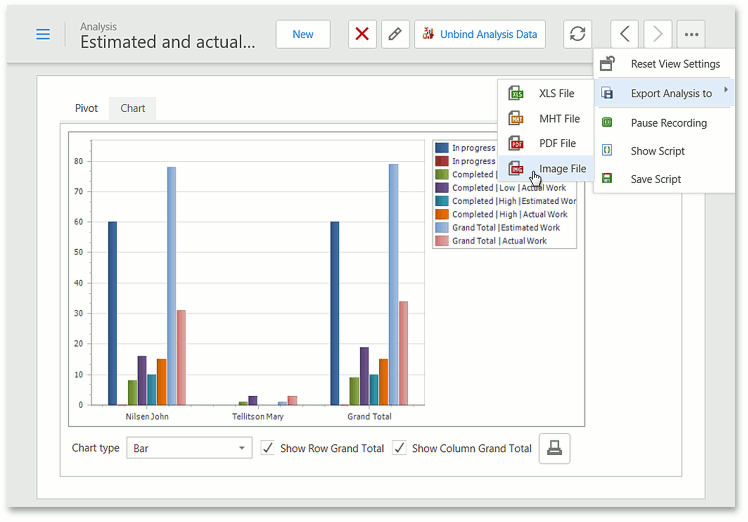Export to Image File

[x=545, y=168]
